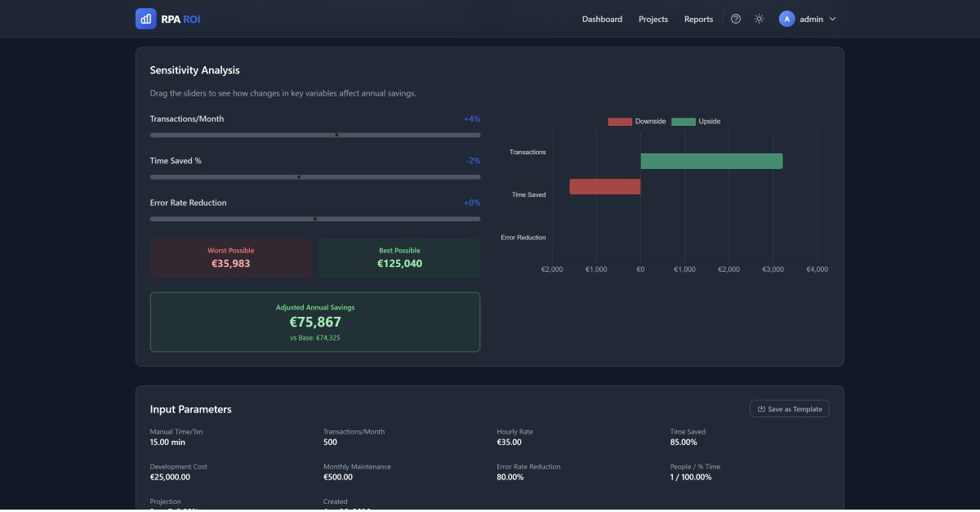Open the Projects nav item
This screenshot has height=512, width=980.
pyautogui.click(x=653, y=19)
